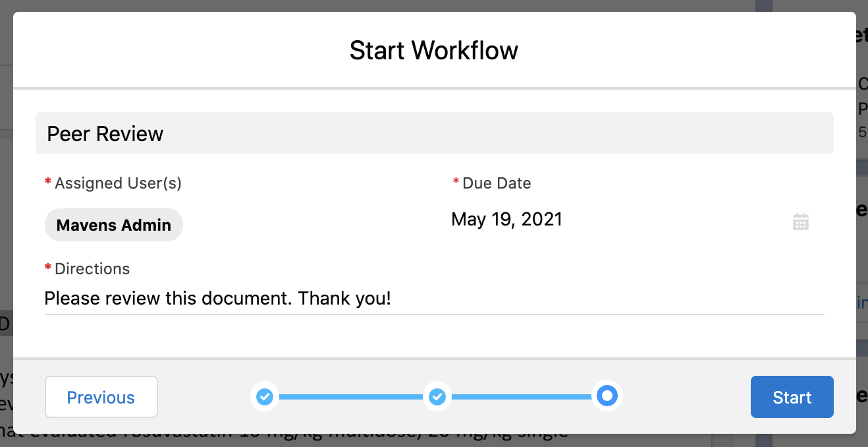868x447 pixels.
Task: Click empty space right of Mavens Admin pill
Action: pyautogui.click(x=296, y=225)
